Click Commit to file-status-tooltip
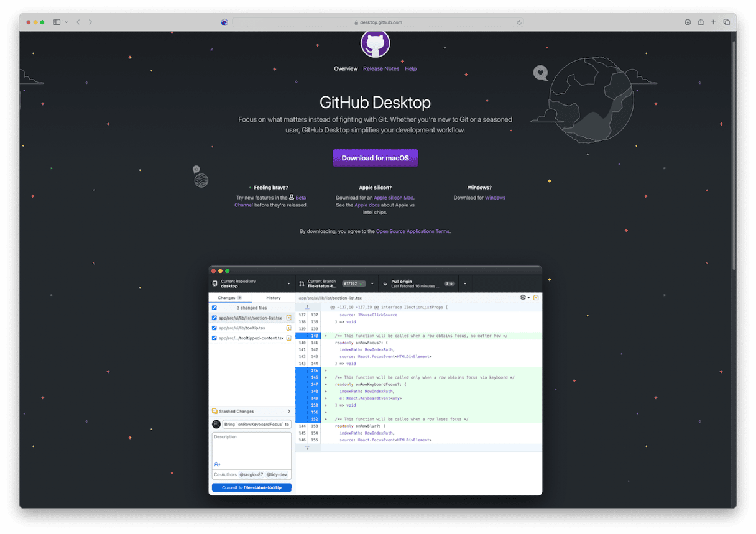The height and width of the screenshot is (534, 756). click(x=251, y=487)
